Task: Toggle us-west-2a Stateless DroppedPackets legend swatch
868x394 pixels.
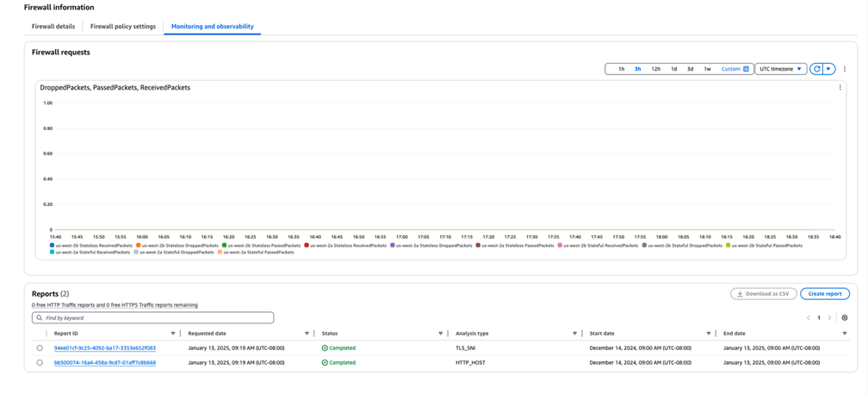Action: pos(393,245)
